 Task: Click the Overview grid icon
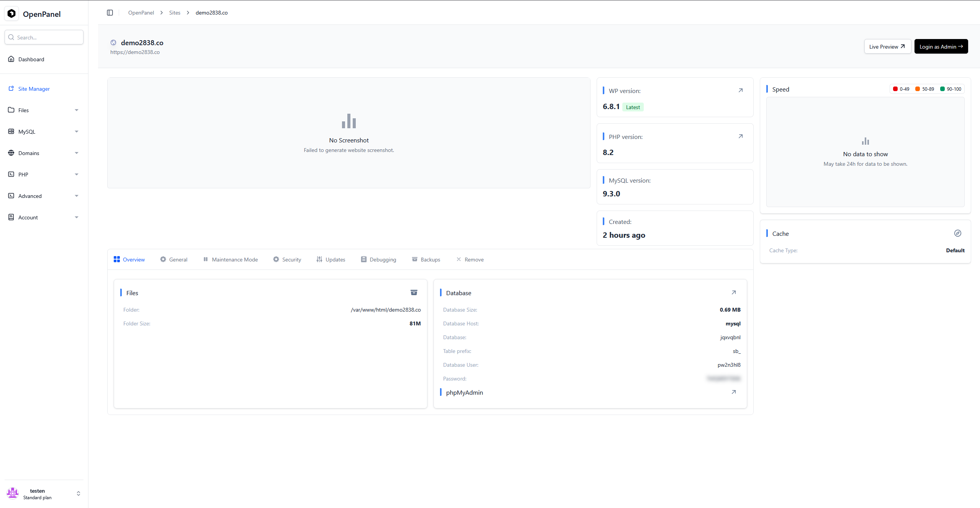pyautogui.click(x=117, y=259)
